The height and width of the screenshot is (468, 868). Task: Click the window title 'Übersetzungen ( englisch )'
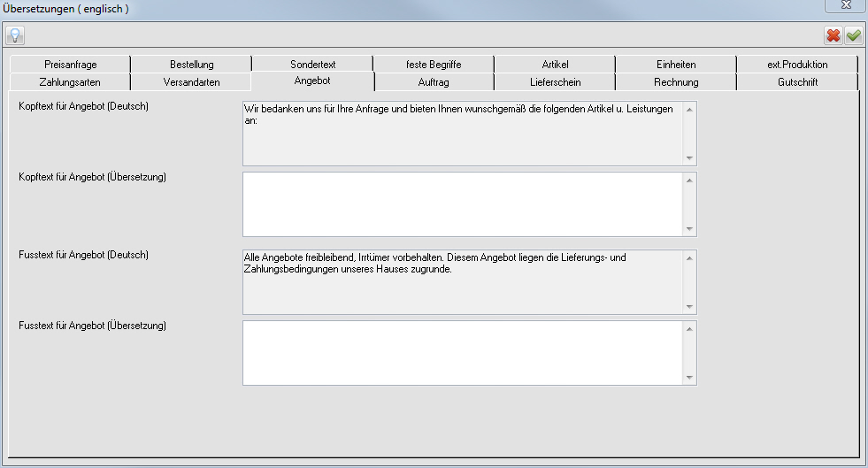pyautogui.click(x=65, y=9)
